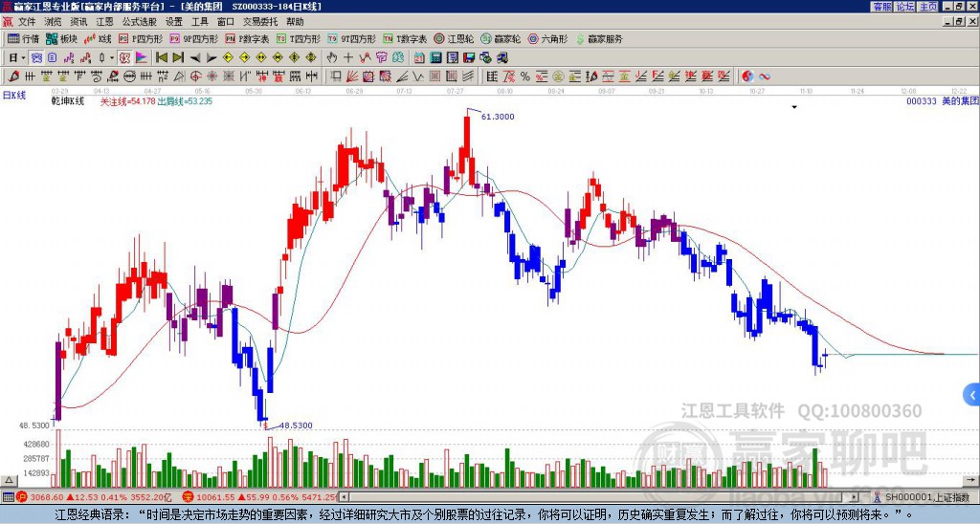Select the hand pan tool
The height and width of the screenshot is (524, 980).
coord(332,57)
